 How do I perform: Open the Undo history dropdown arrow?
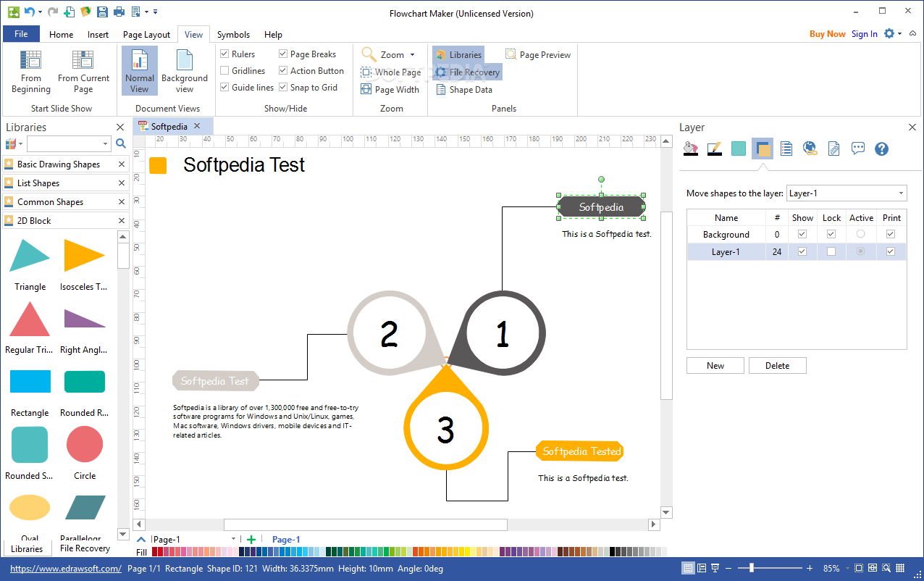click(x=41, y=12)
